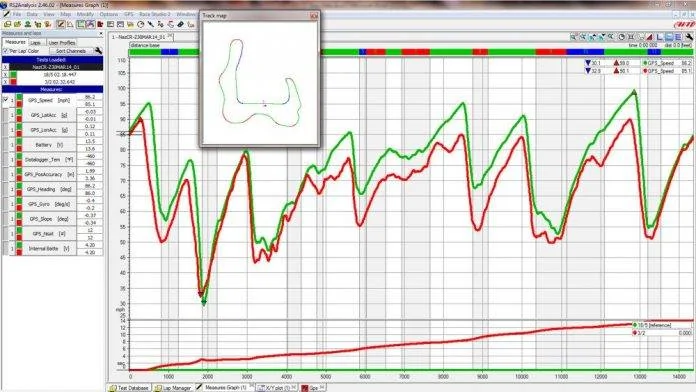Click the red color swatch of lap 3/2
The height and width of the screenshot is (392, 696).
point(13,82)
